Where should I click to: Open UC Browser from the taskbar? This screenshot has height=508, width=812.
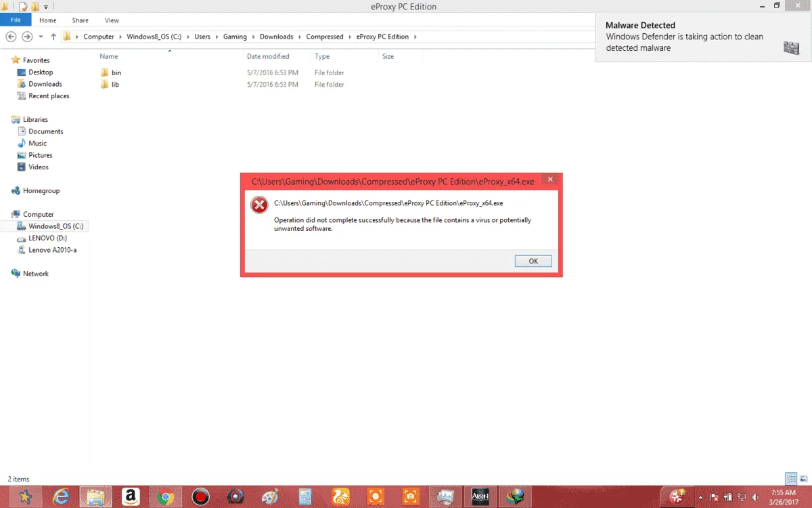pos(340,497)
